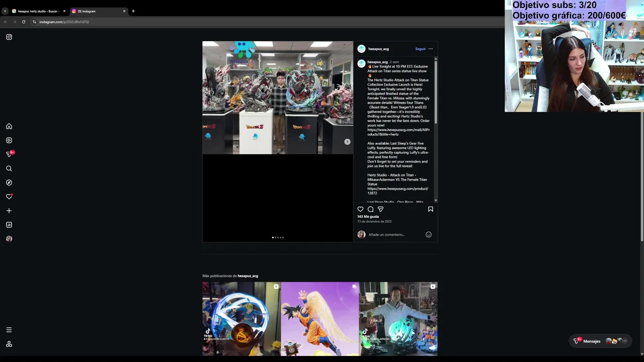This screenshot has height=362, width=644.
Task: Open the blue energy sphere statue reel thumbnail
Action: coord(241,319)
